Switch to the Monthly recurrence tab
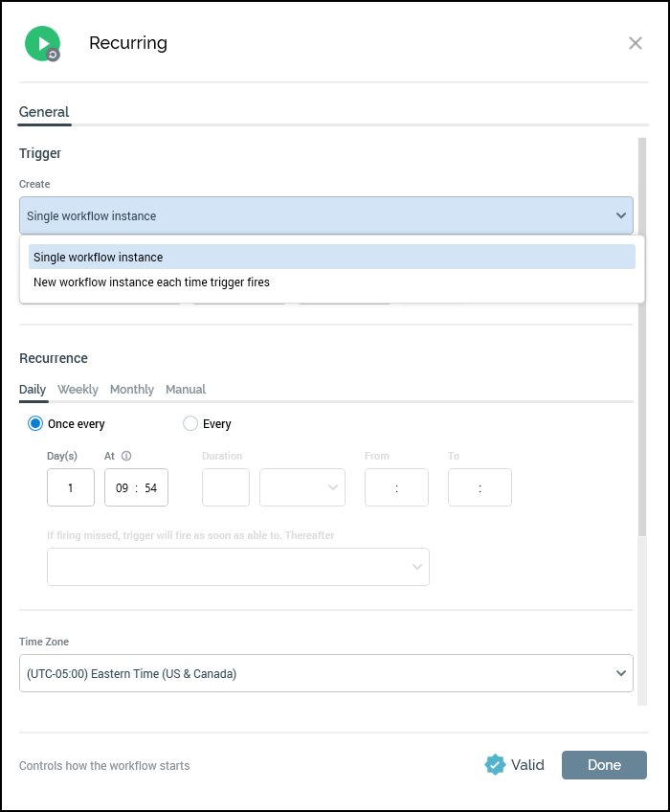670x812 pixels. pyautogui.click(x=132, y=389)
